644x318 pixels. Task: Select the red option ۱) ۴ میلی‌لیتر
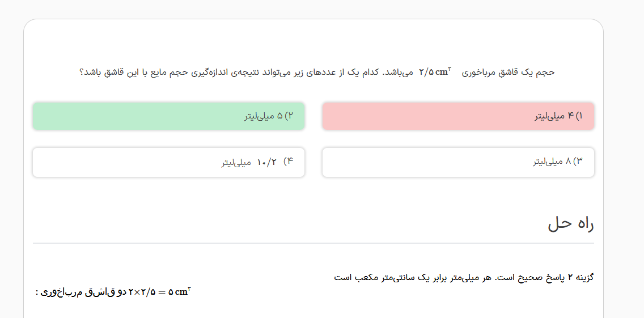pyautogui.click(x=458, y=116)
